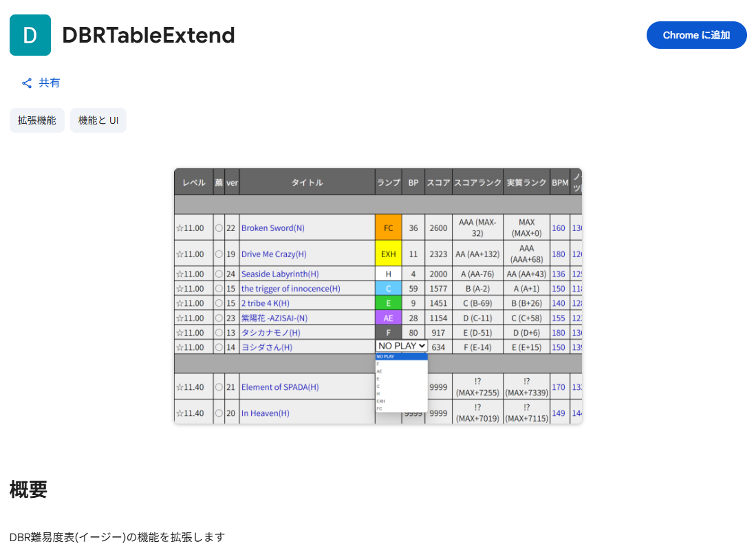Click the 概要 heading
Screen dimensions: 756x546
(x=28, y=489)
